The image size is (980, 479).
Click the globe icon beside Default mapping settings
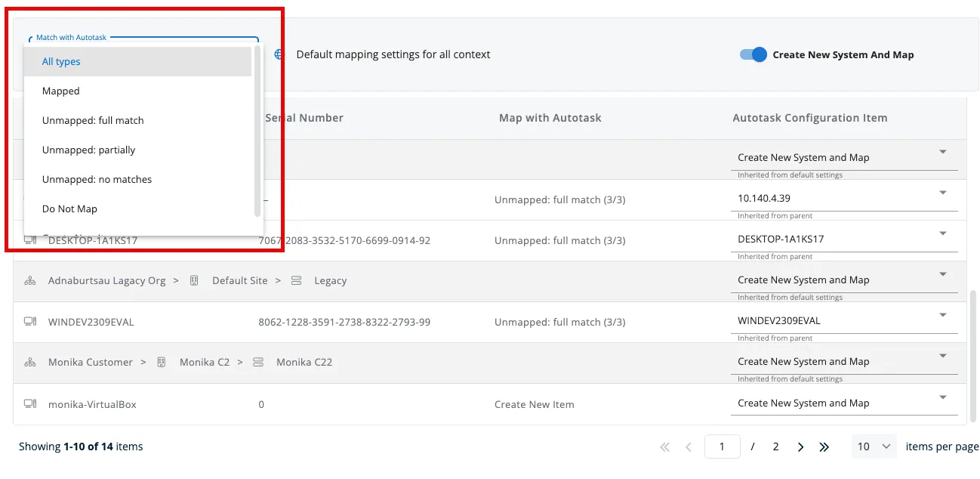tap(279, 54)
